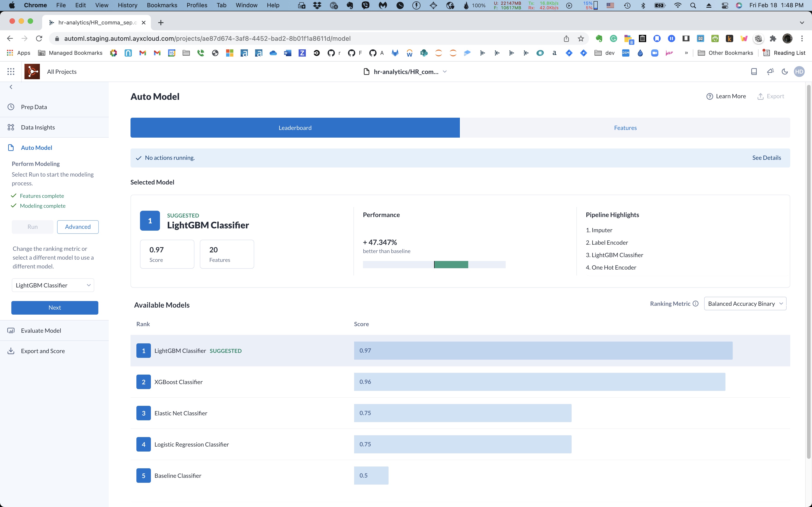This screenshot has width=812, height=507.
Task: Open Data Insights from the sidebar
Action: 38,127
